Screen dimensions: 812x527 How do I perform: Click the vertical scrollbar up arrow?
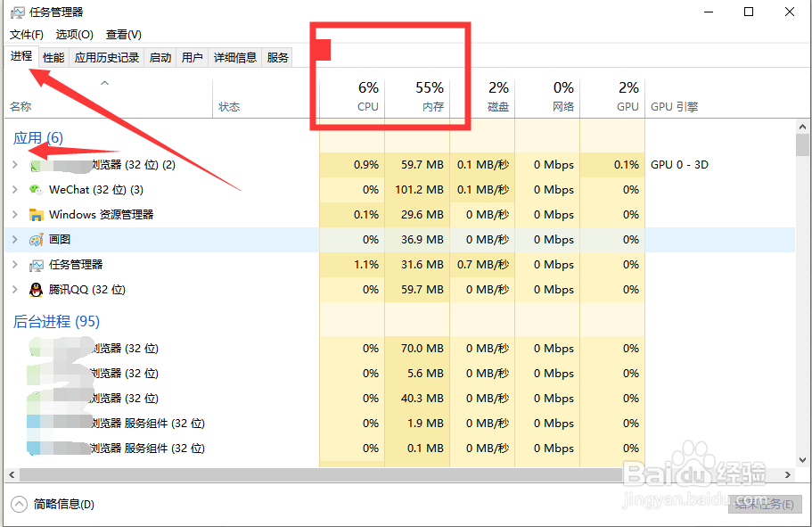point(802,127)
